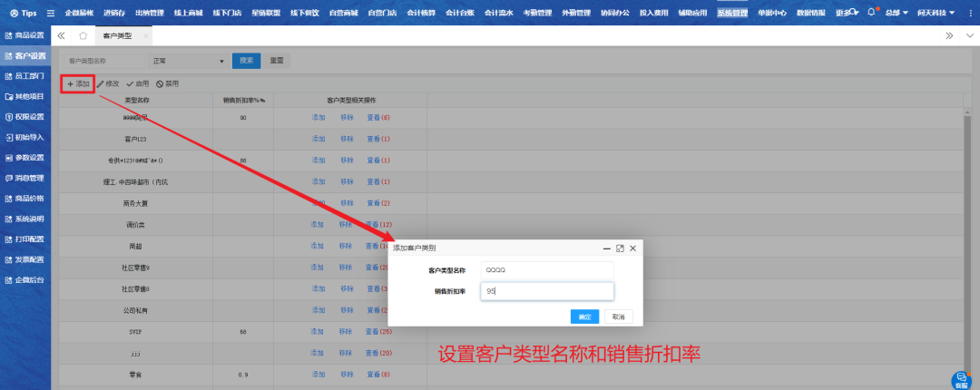Open the tab list chevron dropdown

tap(968, 35)
